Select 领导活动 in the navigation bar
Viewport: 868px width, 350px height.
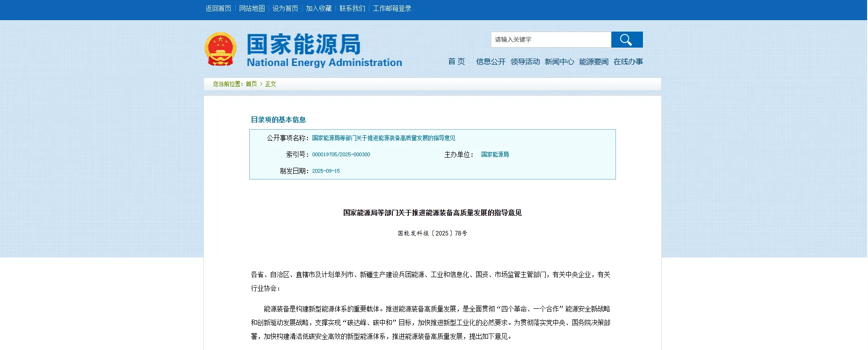(x=525, y=62)
